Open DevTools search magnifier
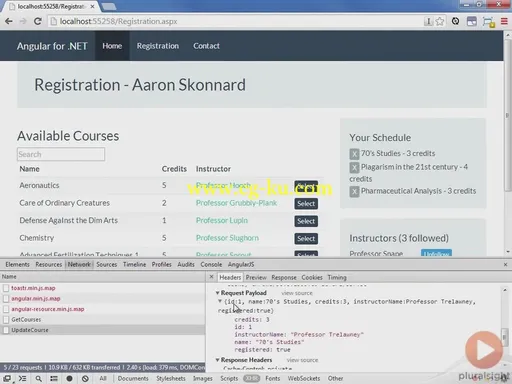 coord(39,378)
